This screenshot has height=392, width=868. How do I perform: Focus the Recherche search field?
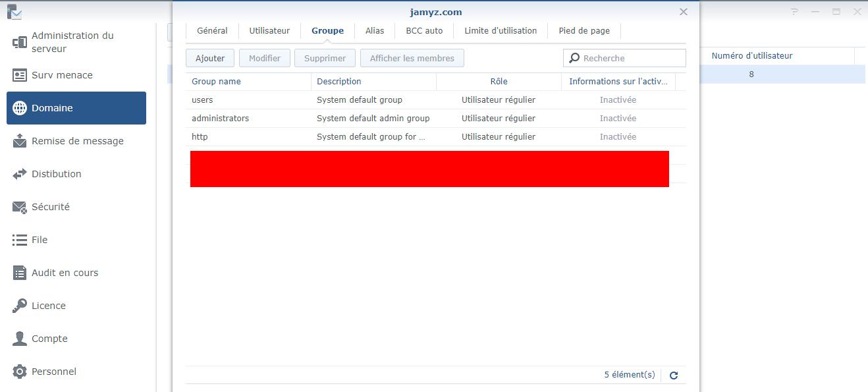(x=624, y=58)
